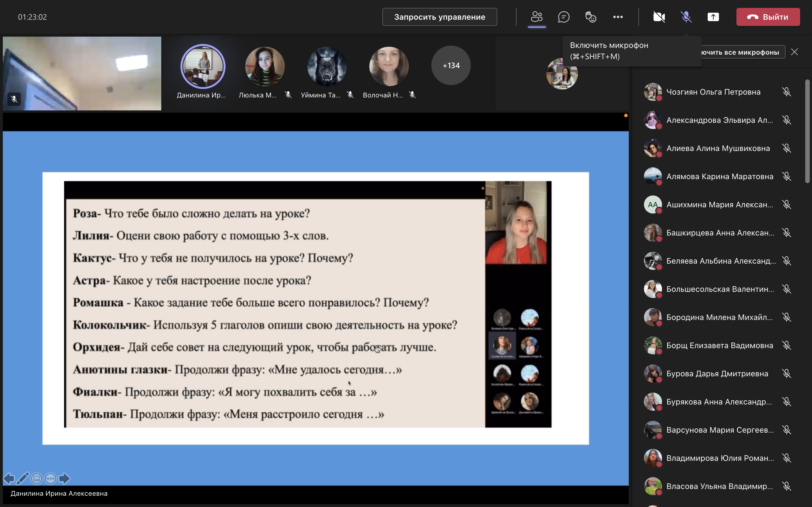Open the meeting chat icon
The width and height of the screenshot is (812, 507).
pos(563,17)
